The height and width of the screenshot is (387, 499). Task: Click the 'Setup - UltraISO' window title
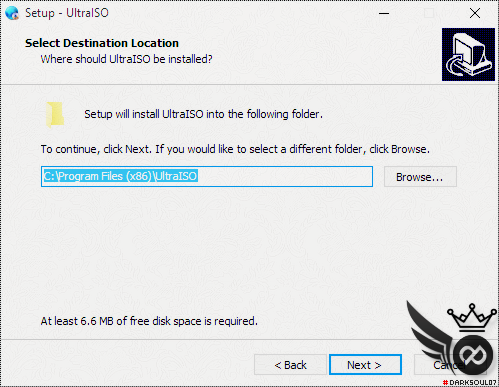[x=67, y=13]
